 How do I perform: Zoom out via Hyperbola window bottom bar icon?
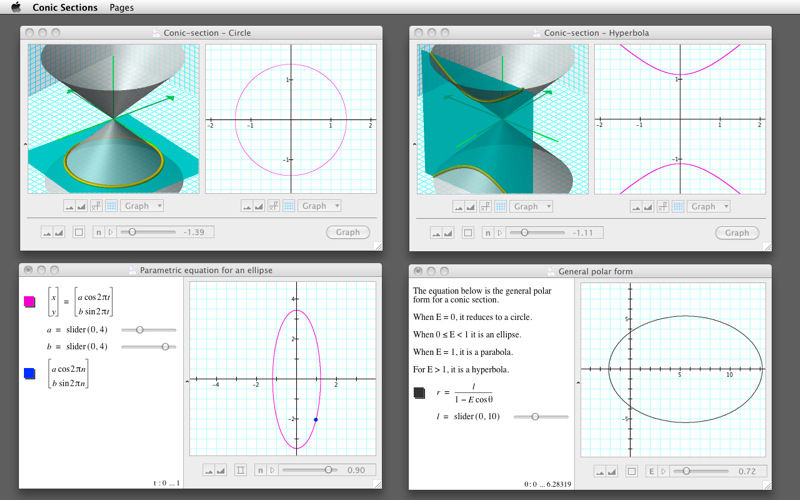436,233
